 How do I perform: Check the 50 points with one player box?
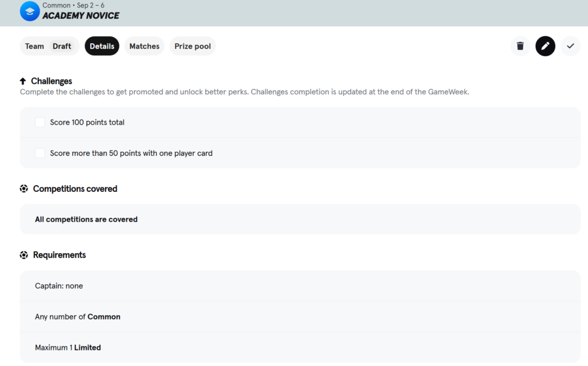click(x=40, y=153)
